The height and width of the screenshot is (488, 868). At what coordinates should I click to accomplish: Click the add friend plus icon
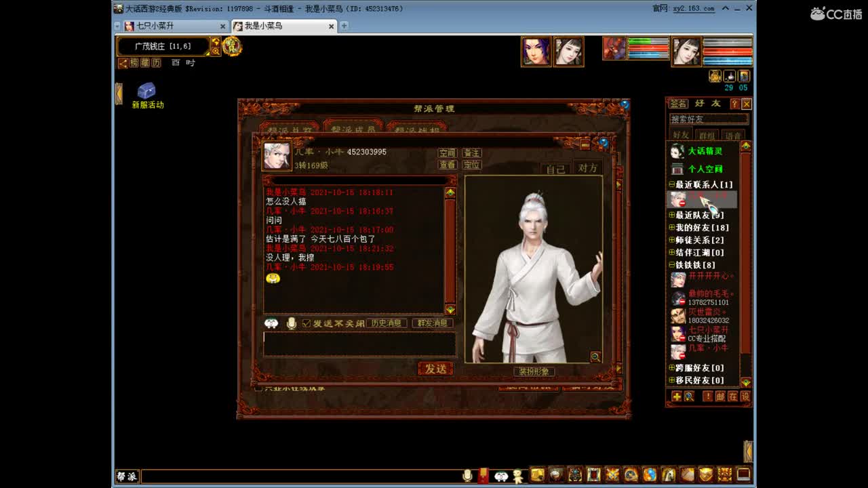pyautogui.click(x=677, y=396)
